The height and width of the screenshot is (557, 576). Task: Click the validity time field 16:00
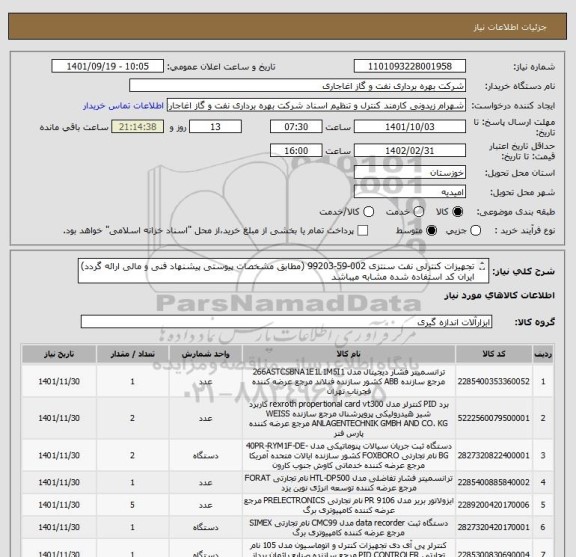(x=296, y=151)
